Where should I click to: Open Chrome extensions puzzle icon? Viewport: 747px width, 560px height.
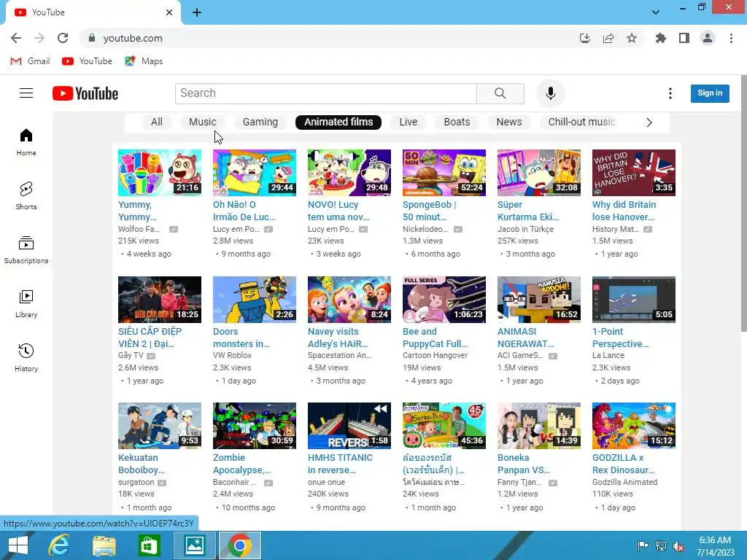661,38
